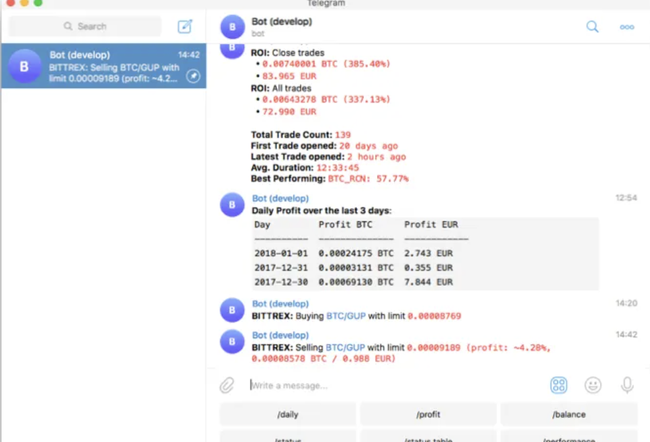Viewport: 650px width, 442px height.
Task: Click the 2018-01-01 row in profit table
Action: [x=354, y=253]
